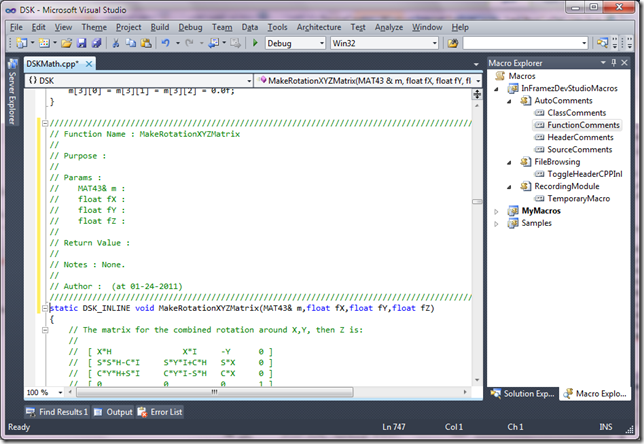Select the HeaderComments macro
The width and height of the screenshot is (644, 444).
(x=580, y=137)
